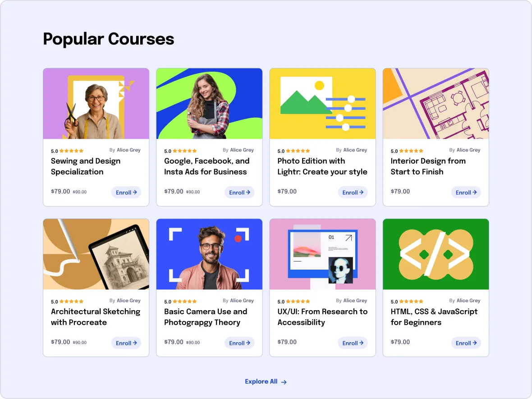Click the HTML, CSS & JavaScript title
The height and width of the screenshot is (399, 532).
[x=434, y=317]
